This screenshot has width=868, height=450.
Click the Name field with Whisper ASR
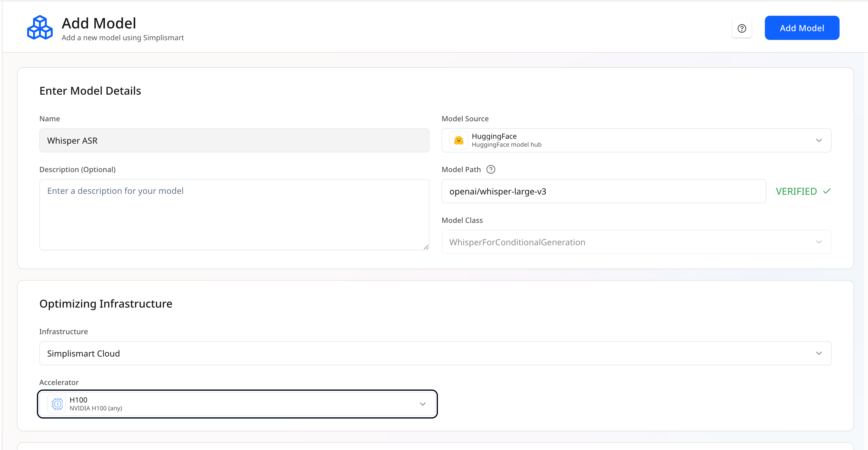[234, 140]
